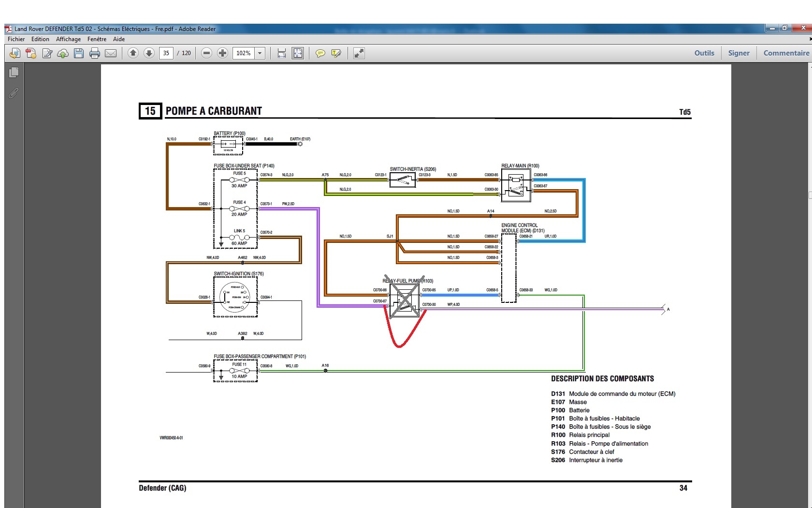812x508 pixels.
Task: Click the email envelope icon
Action: [111, 53]
